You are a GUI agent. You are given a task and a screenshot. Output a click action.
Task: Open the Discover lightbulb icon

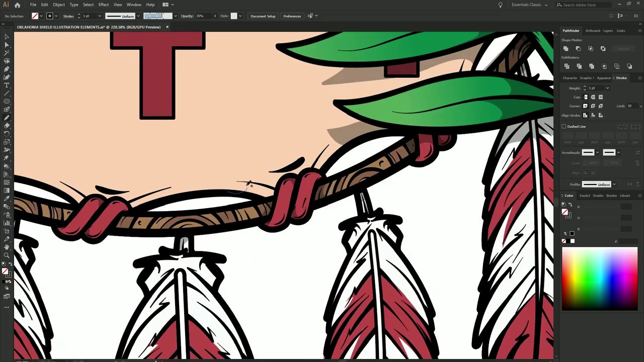coord(500,5)
